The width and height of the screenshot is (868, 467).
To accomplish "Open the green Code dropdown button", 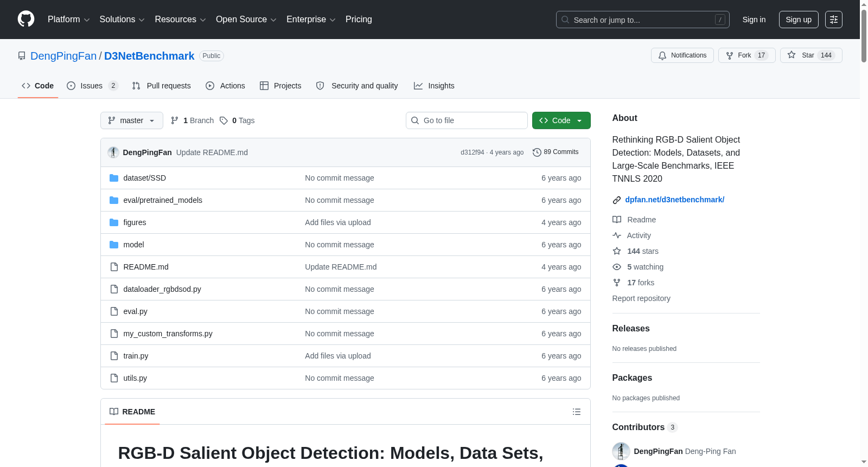I will [561, 120].
